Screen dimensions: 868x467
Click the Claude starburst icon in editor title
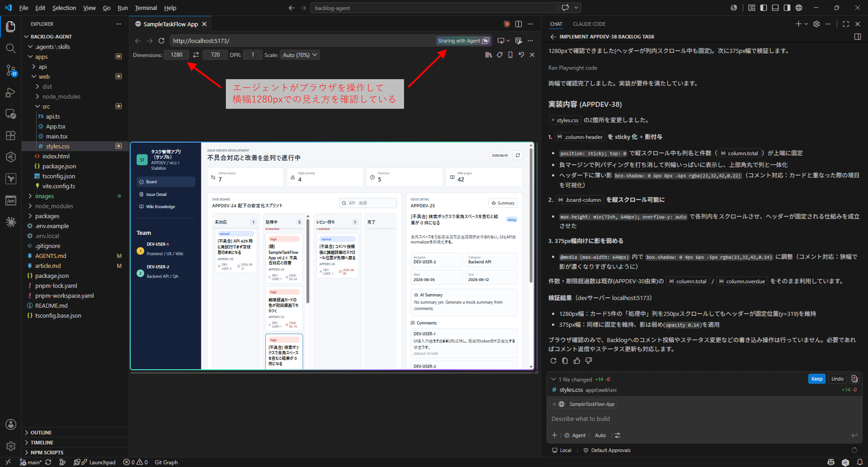coord(506,24)
